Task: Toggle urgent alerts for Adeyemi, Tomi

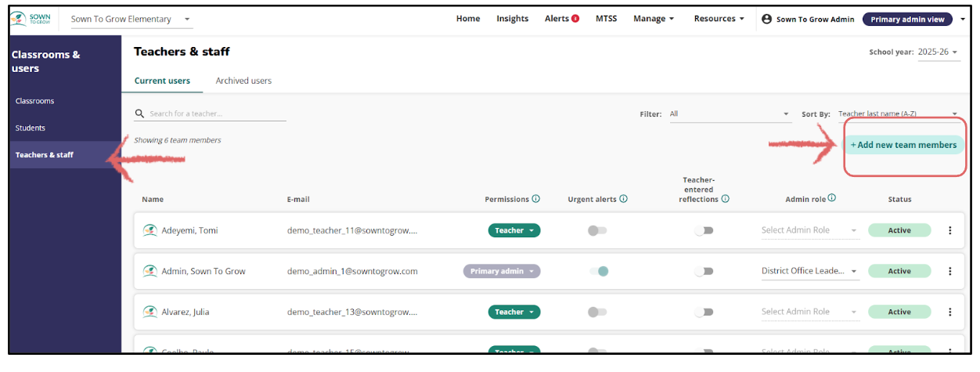Action: (x=597, y=230)
